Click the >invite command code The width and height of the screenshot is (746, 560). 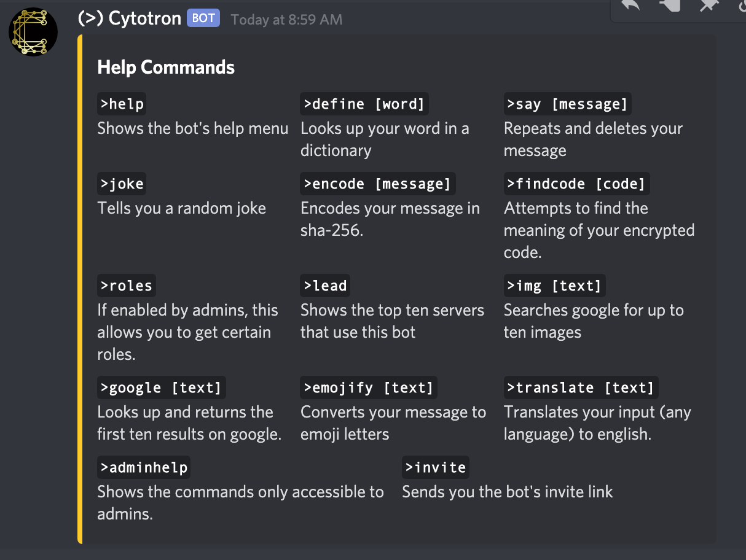pyautogui.click(x=436, y=467)
